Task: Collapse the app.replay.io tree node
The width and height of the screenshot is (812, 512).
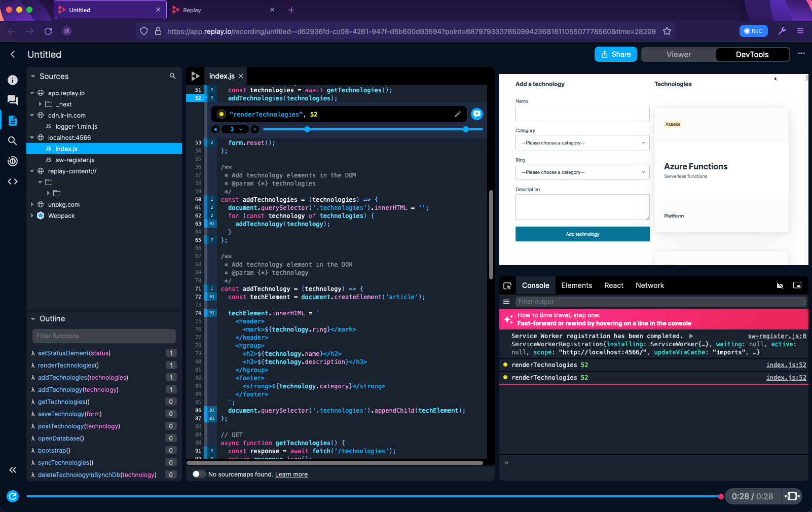Action: pyautogui.click(x=32, y=93)
